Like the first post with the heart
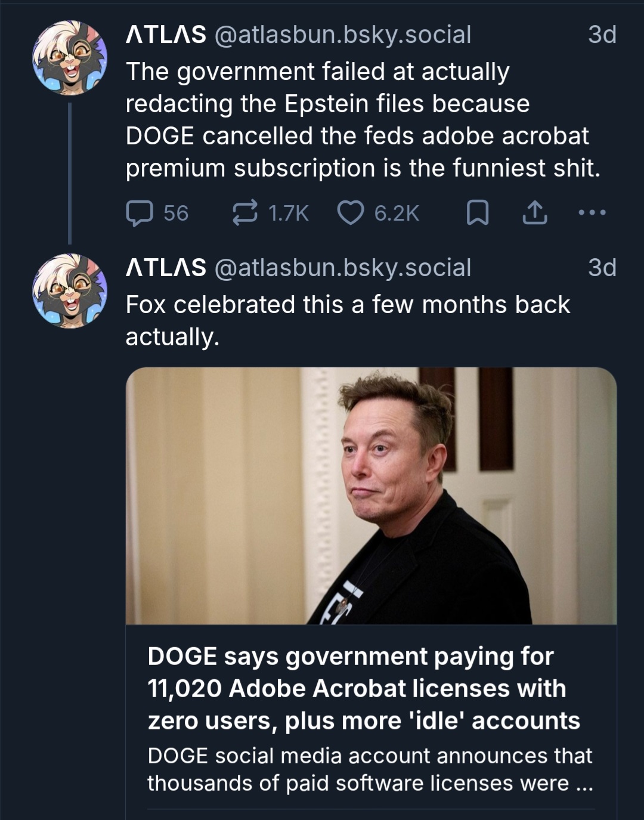Viewport: 644px width, 820px height. click(351, 213)
